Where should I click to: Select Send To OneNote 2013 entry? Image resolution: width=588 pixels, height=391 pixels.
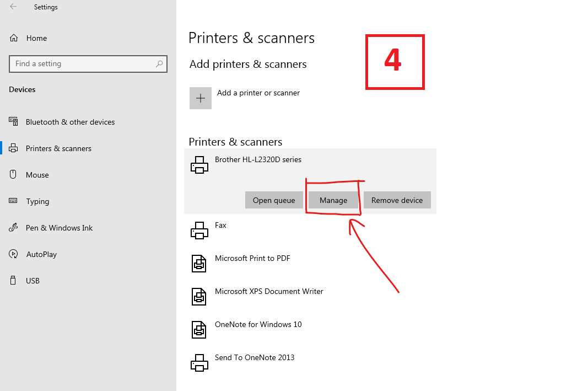pos(255,357)
